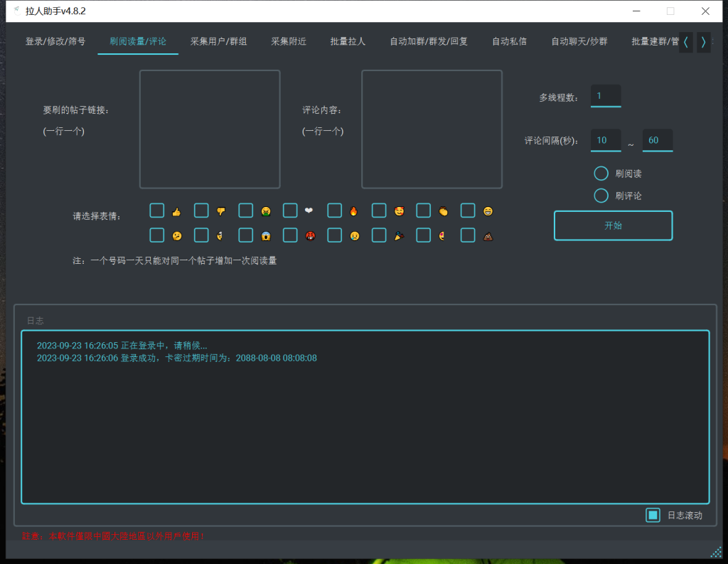Viewport: 728px width, 564px height.
Task: Switch to the 采集用户/群组 tab
Action: (x=218, y=41)
